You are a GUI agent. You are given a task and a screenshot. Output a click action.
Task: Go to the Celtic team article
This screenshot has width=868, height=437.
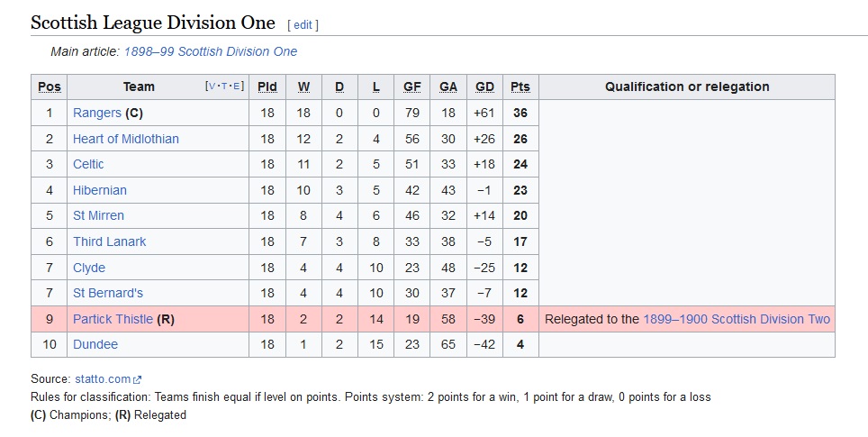(88, 165)
